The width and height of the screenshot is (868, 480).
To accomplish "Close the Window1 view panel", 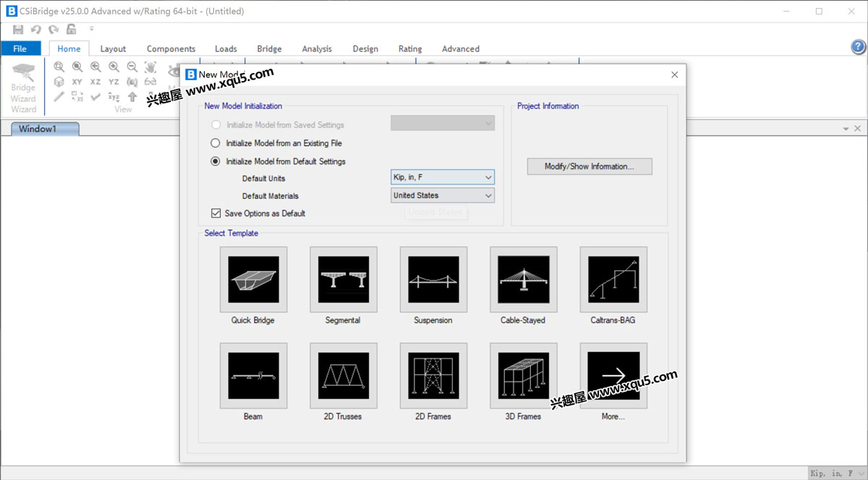I will [x=858, y=129].
